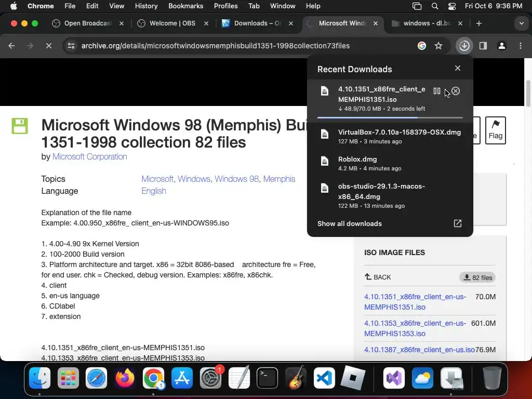Bookmark this page with star icon
Screen dimensions: 532x399
[x=438, y=46]
